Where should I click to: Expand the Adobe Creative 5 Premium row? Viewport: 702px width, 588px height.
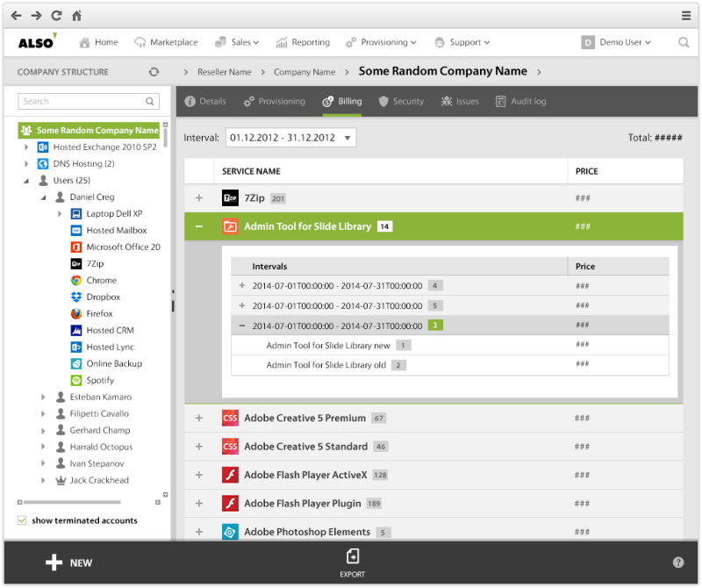click(199, 419)
